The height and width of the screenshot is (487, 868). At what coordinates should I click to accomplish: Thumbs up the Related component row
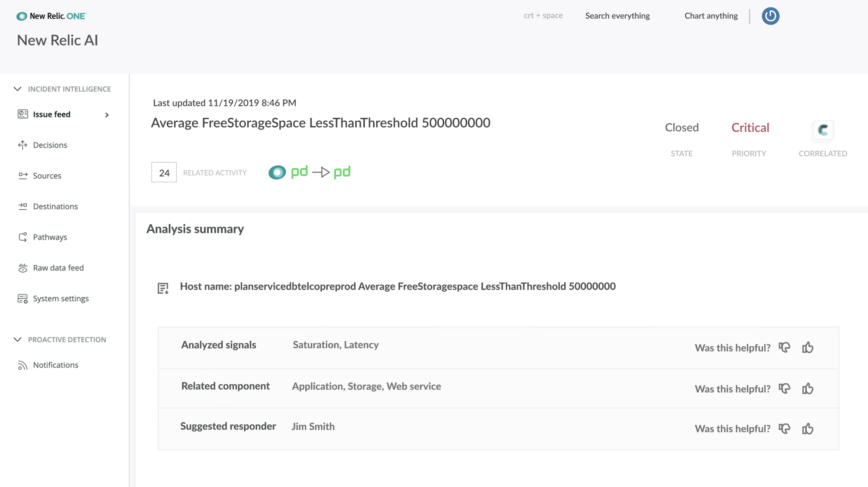808,388
